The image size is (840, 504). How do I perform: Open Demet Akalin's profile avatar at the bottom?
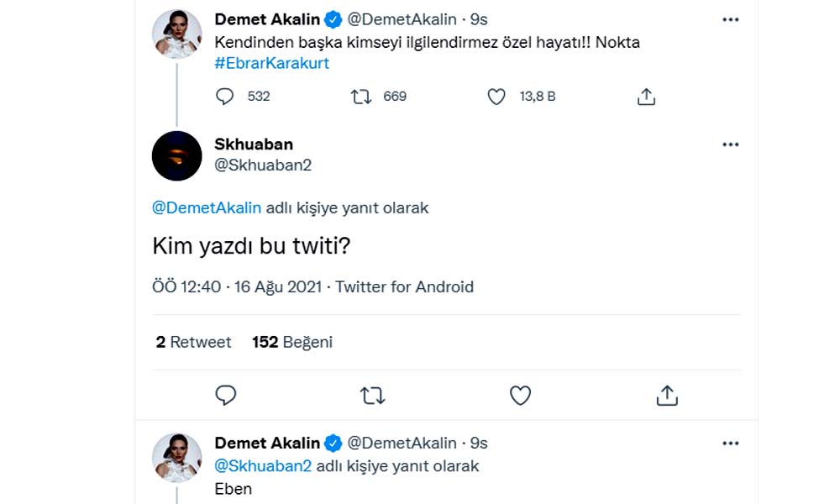coord(176,458)
